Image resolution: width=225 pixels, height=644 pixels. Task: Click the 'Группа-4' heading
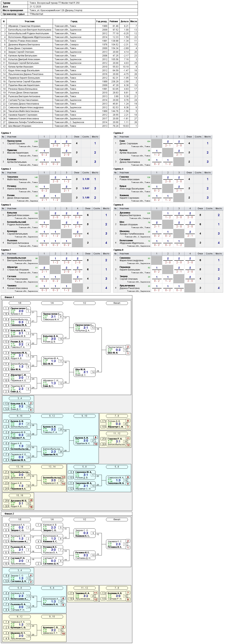118,169
